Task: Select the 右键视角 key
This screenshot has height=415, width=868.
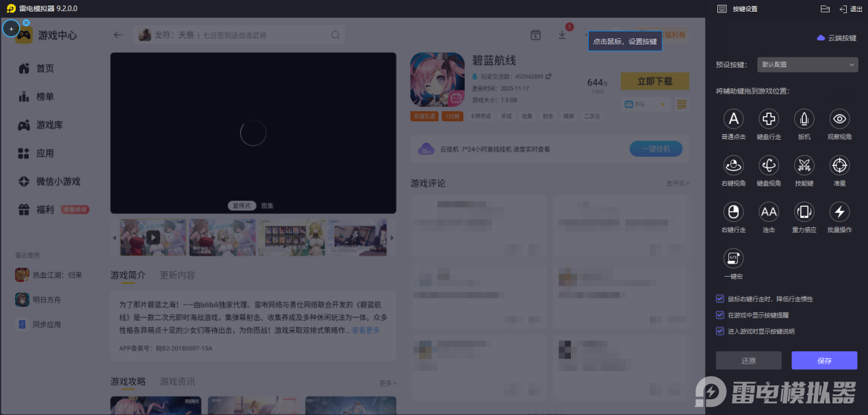Action: pos(733,165)
